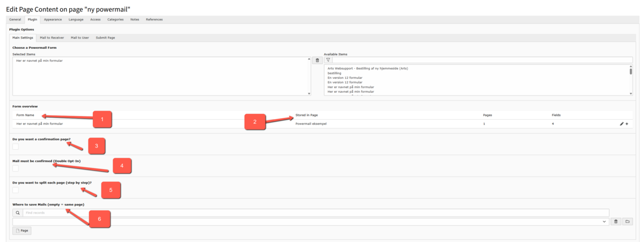Viewport: 644px width, 242px height.
Task: Click the folder browse icon for save-mails page
Action: (627, 222)
